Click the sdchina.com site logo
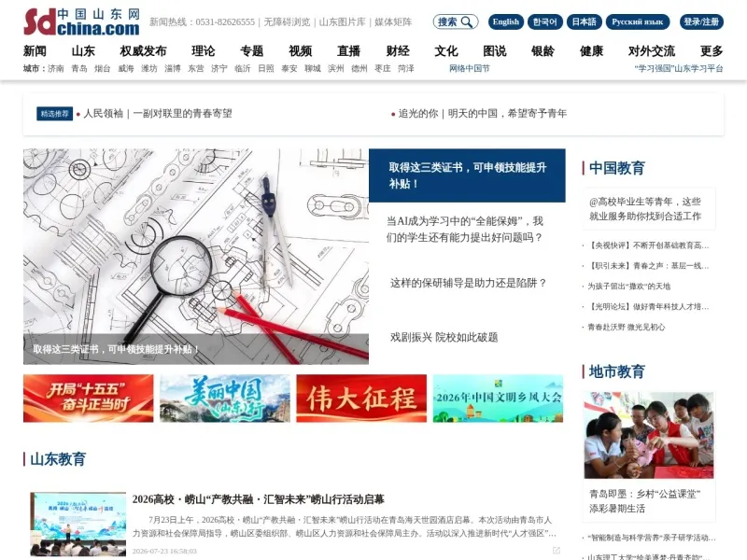This screenshot has height=560, width=747. [81, 21]
